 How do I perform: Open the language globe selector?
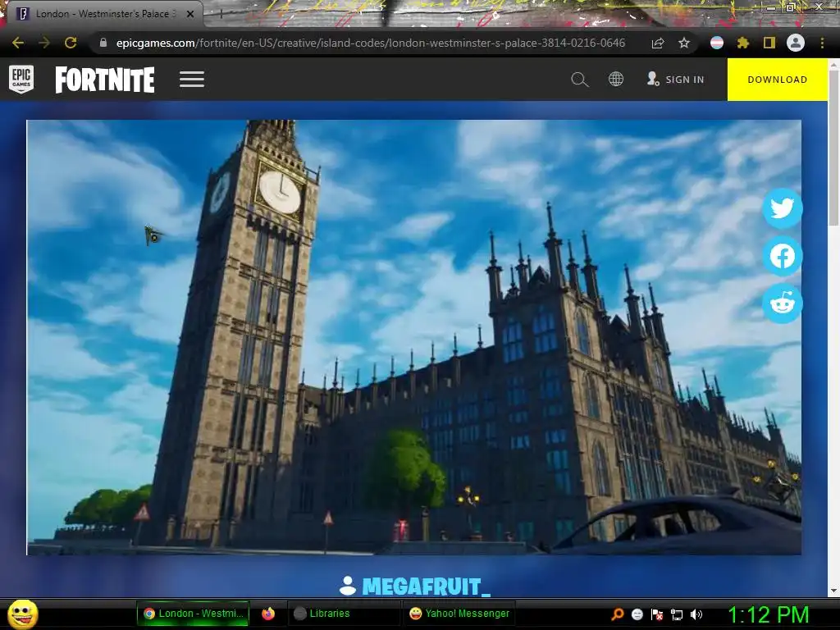click(616, 80)
